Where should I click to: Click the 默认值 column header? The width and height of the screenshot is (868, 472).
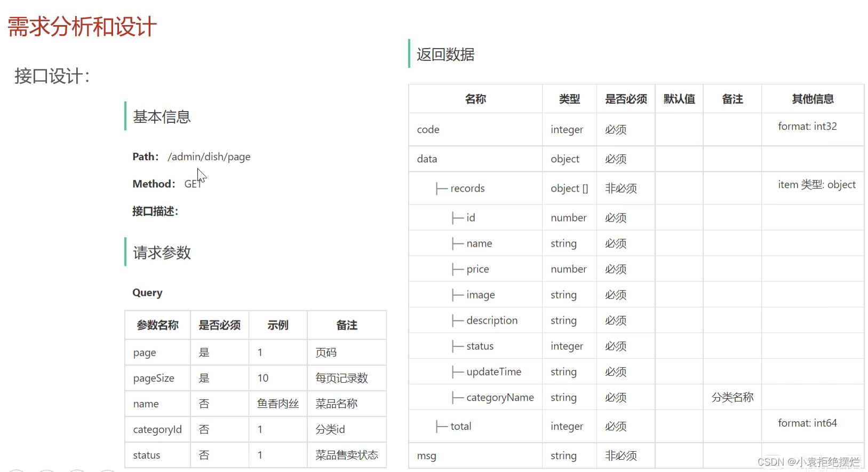679,99
